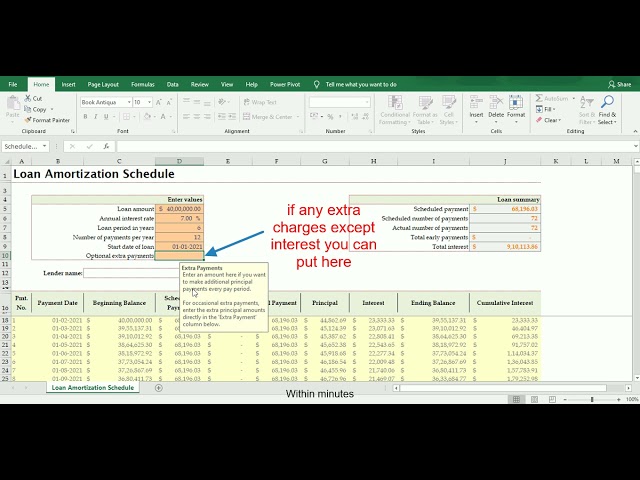Screen dimensions: 640x480
Task: Switch to the Formulas ribbon tab
Action: [x=142, y=84]
